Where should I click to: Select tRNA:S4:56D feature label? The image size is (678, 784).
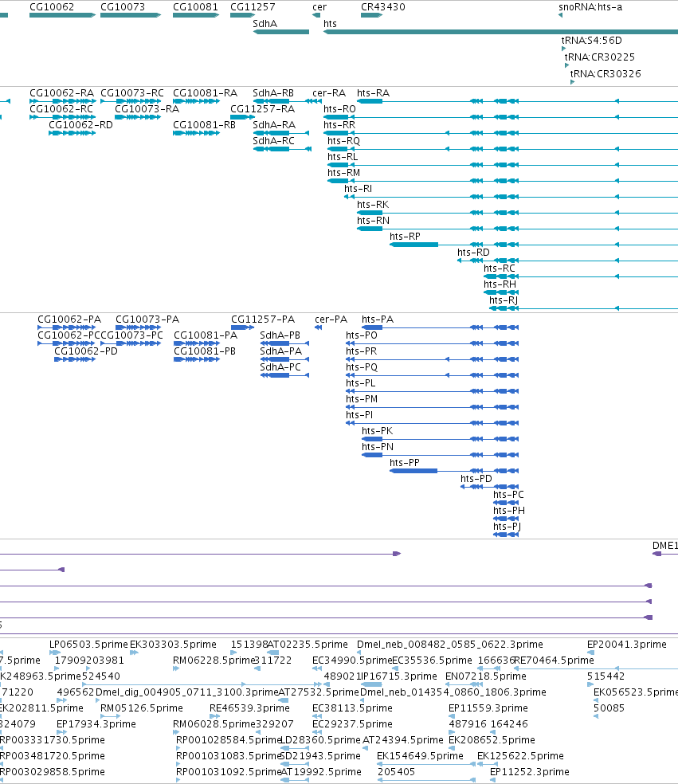point(591,41)
